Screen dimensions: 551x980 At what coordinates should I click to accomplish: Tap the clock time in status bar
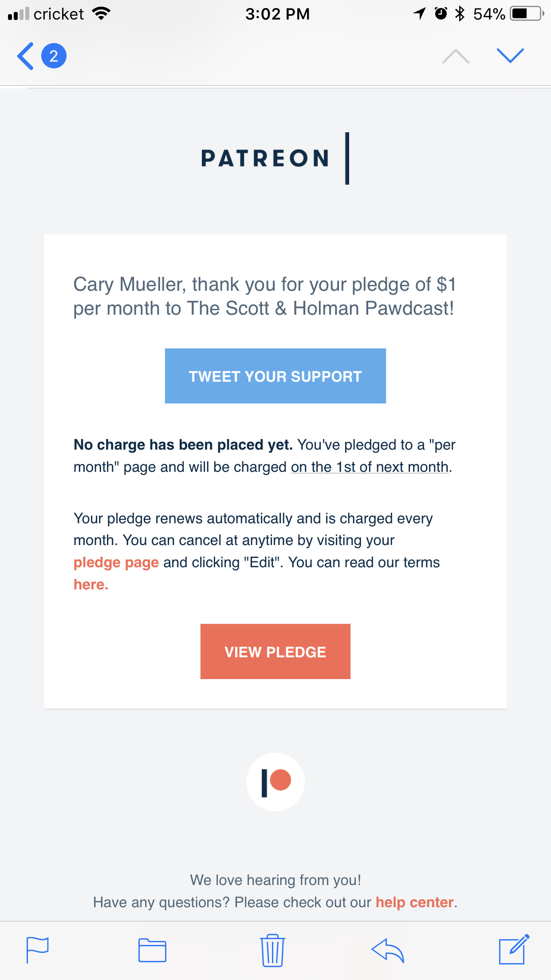[277, 14]
